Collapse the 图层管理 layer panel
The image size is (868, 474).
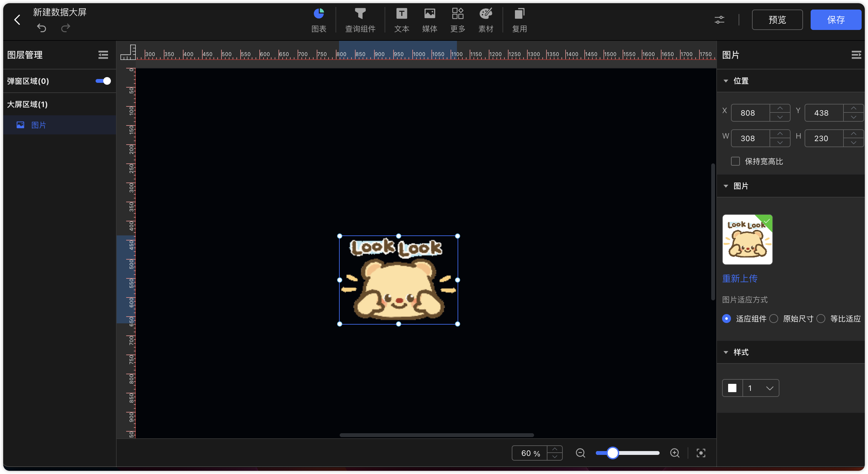103,54
